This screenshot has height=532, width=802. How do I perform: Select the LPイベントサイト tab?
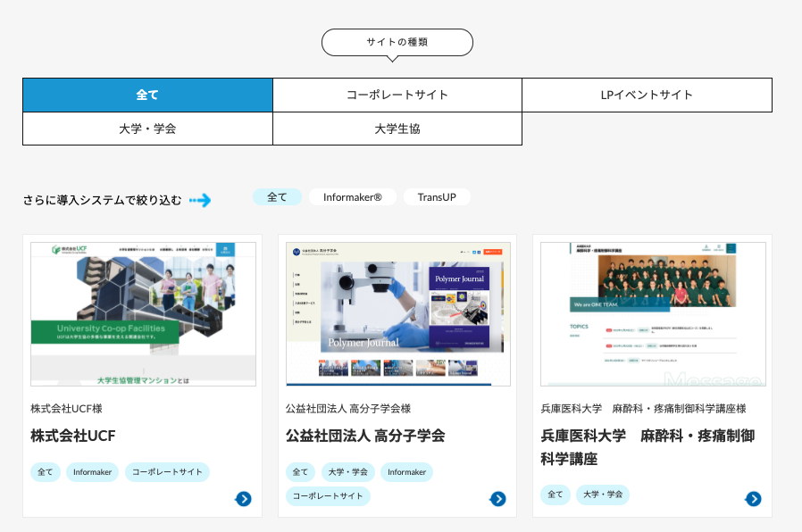point(647,95)
